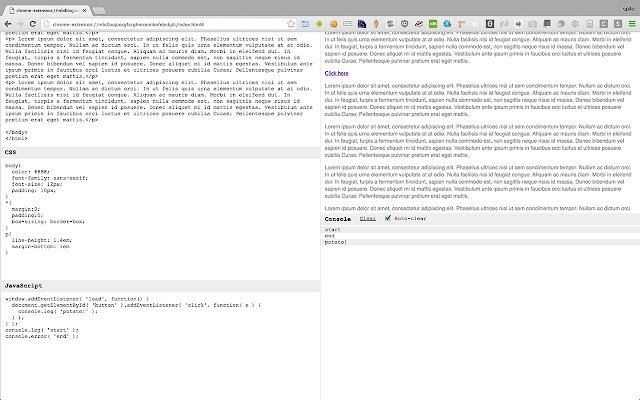Reload the page with the refresh icon
This screenshot has height=400, width=640.
click(33, 24)
